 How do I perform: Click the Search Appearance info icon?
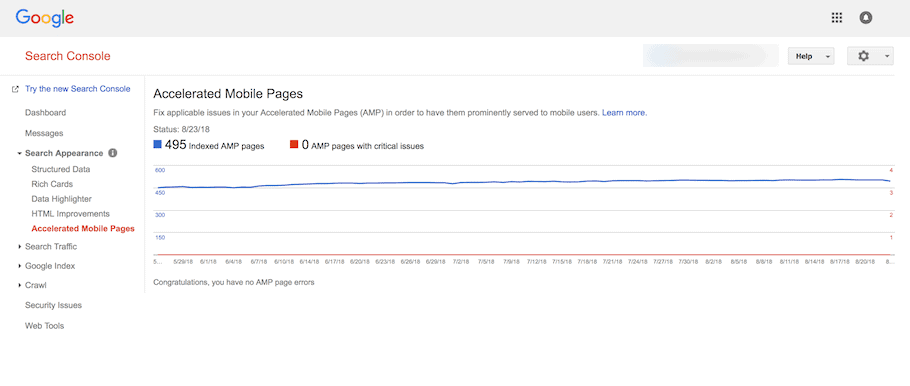(x=113, y=153)
